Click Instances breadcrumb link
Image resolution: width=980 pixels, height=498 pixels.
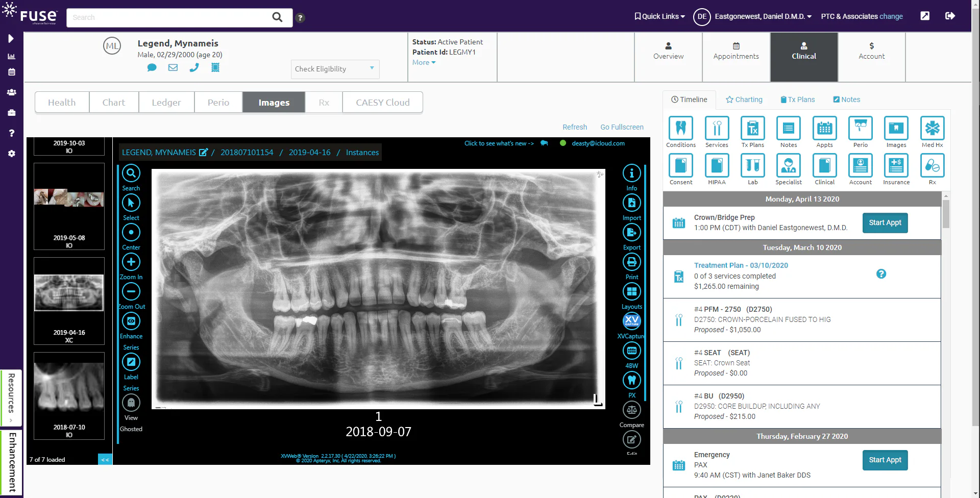(x=362, y=153)
